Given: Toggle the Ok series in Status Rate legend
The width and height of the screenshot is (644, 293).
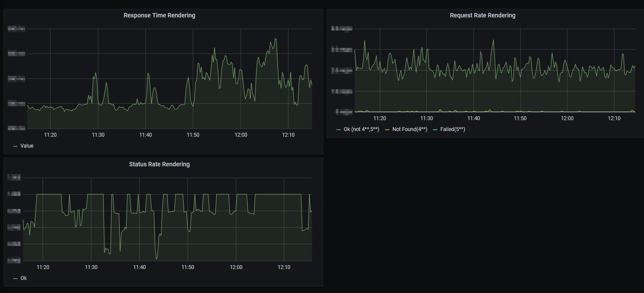Looking at the screenshot, I should tap(23, 278).
